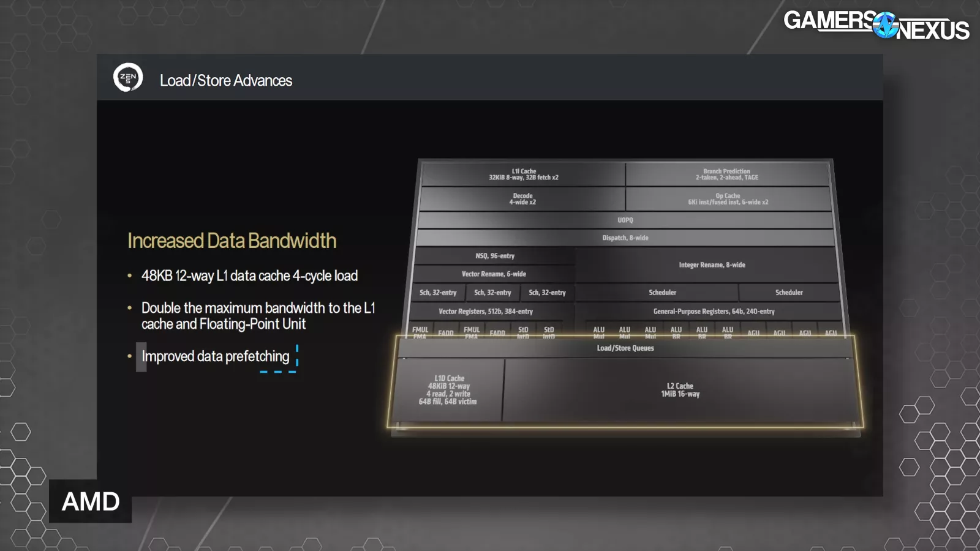Click the Load/Store Queues bar
The image size is (980, 551).
coord(625,348)
